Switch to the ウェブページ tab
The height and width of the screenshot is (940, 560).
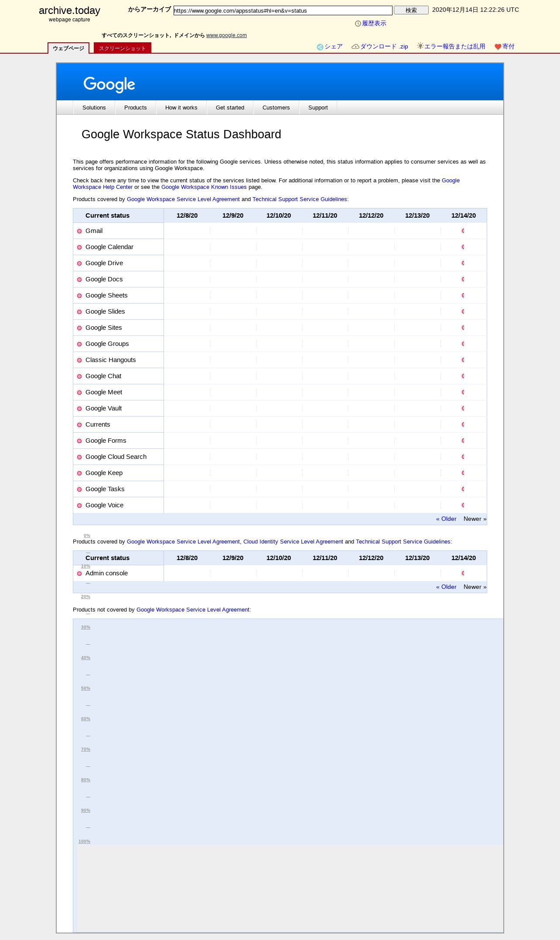pos(68,48)
